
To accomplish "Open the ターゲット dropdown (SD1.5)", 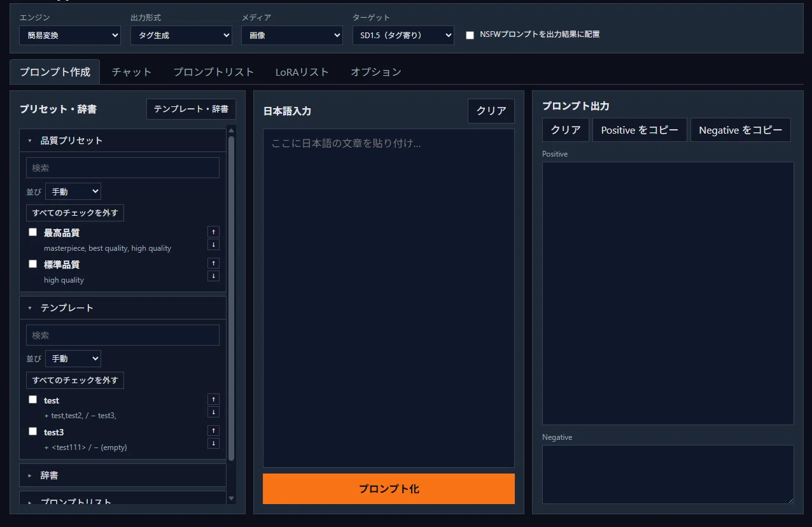I will click(403, 36).
